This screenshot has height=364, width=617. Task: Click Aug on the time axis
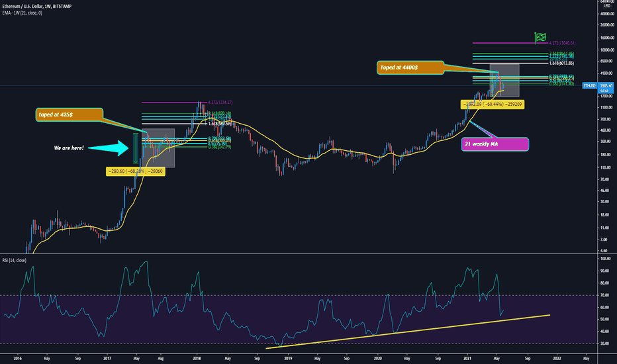tap(161, 359)
